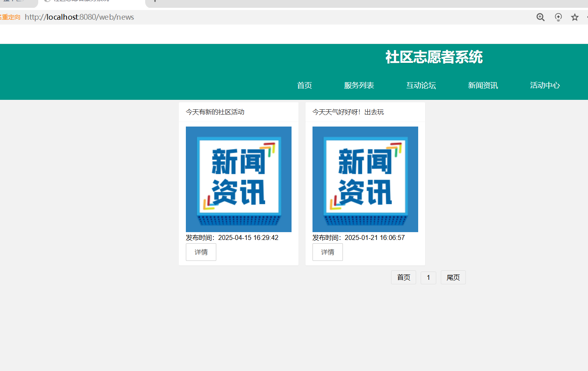The width and height of the screenshot is (588, 371).
Task: Click the orange 重定向 label in address bar
Action: tap(10, 17)
